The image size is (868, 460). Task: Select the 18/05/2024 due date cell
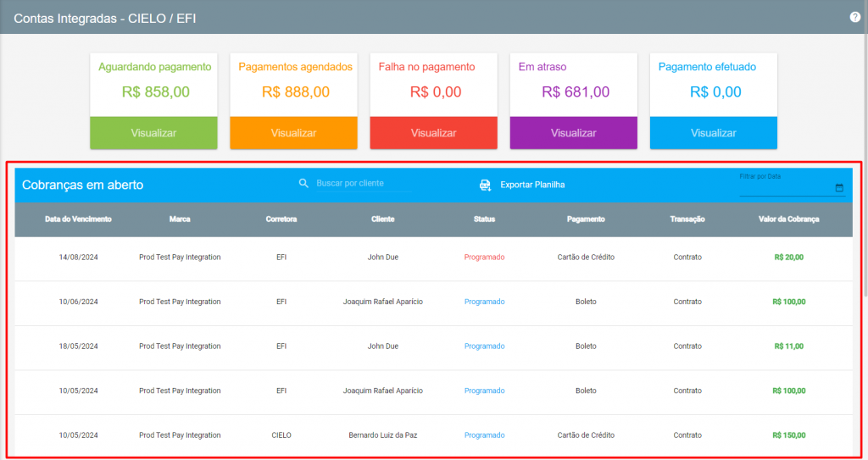(79, 346)
